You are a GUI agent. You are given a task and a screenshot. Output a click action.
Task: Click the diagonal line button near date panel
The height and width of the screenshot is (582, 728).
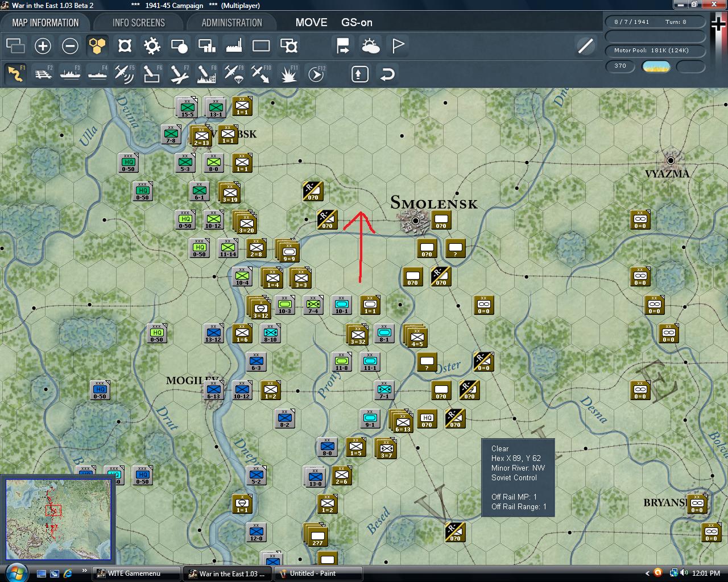[585, 46]
